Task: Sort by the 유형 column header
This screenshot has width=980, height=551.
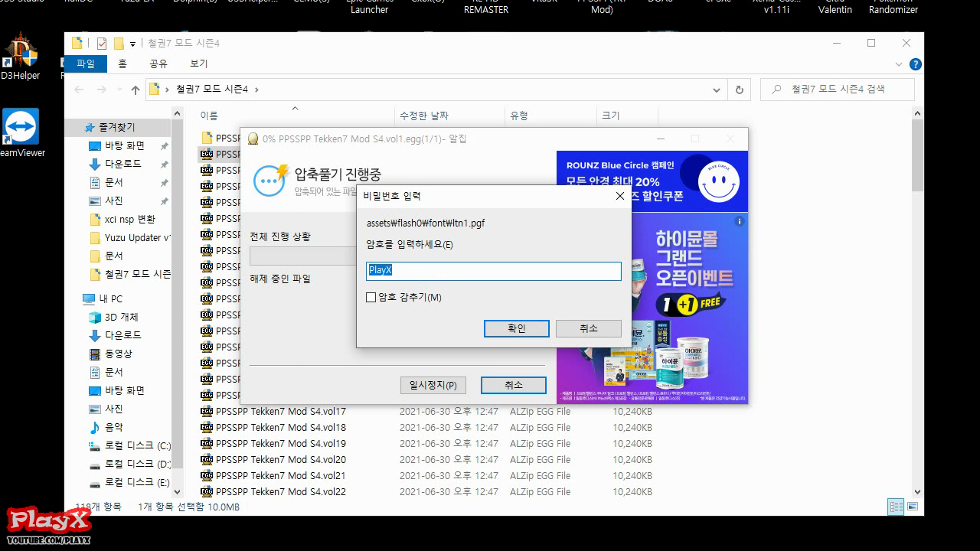Action: [x=550, y=116]
